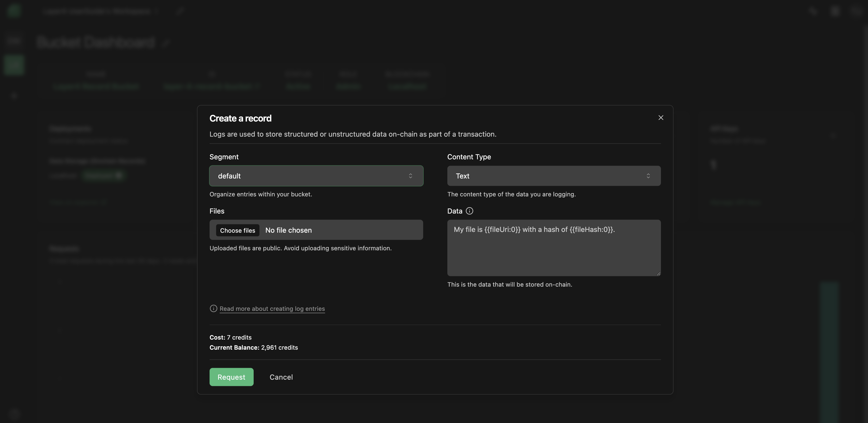Click the Segment dropdown chevron arrows
868x423 pixels.
[410, 176]
